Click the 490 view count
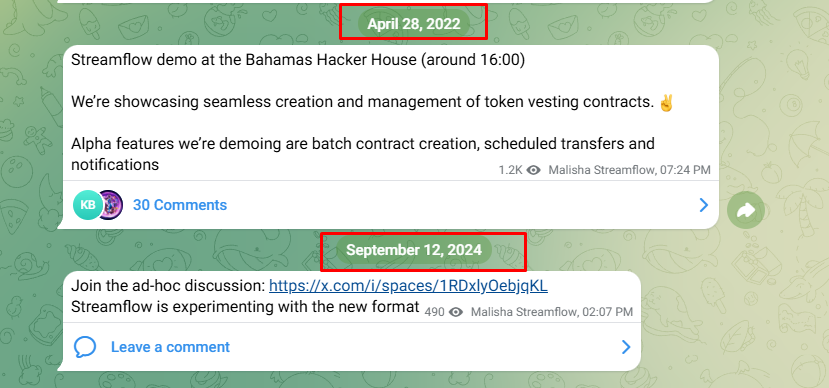The height and width of the screenshot is (388, 829). (435, 312)
